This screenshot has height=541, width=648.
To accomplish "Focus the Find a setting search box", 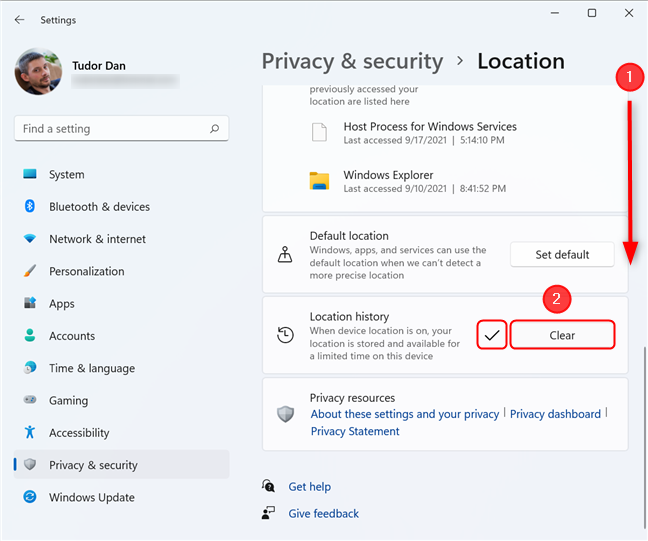I will coord(122,129).
